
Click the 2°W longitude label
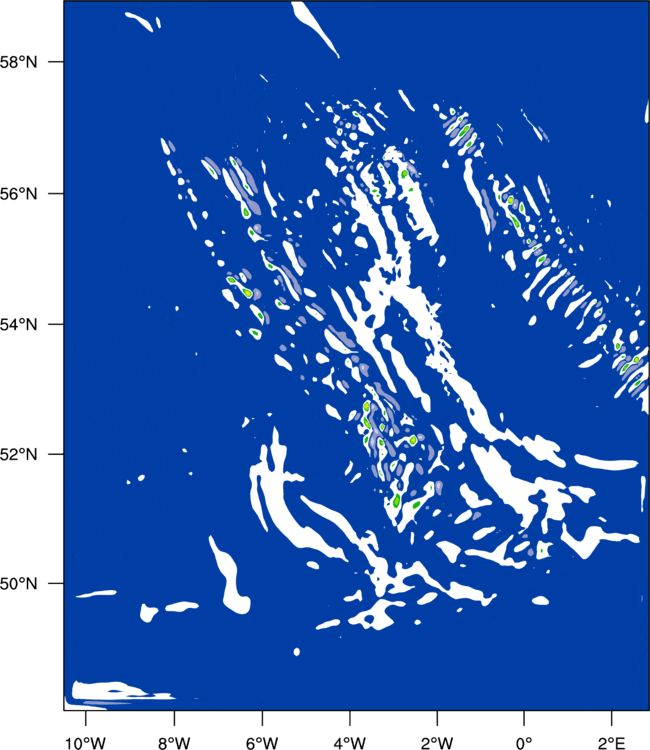437,743
